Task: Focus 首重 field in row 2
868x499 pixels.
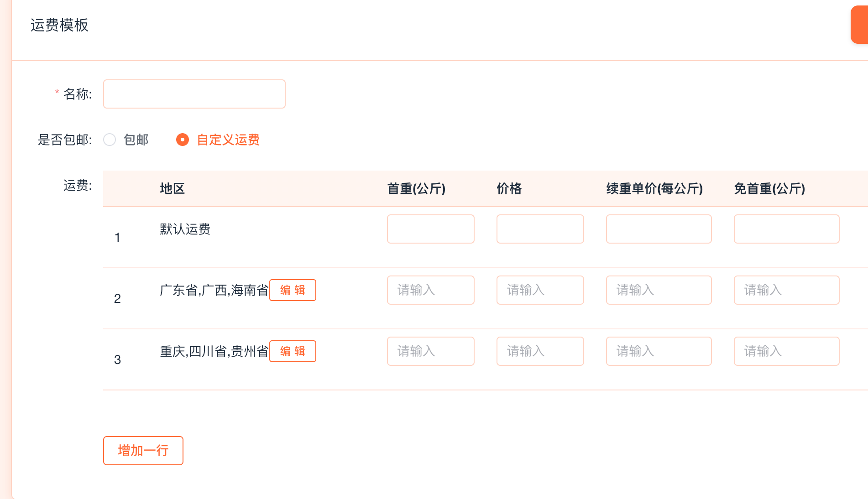Action: pos(430,290)
